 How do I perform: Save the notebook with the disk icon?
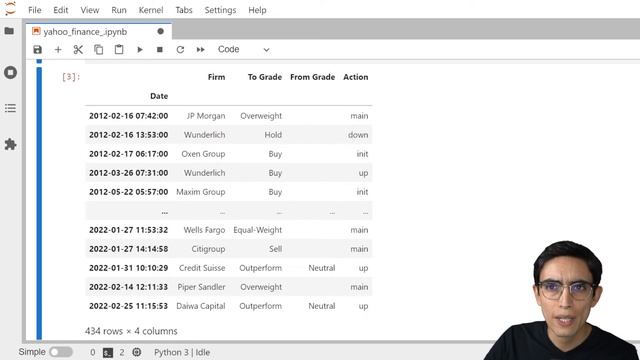tap(38, 49)
